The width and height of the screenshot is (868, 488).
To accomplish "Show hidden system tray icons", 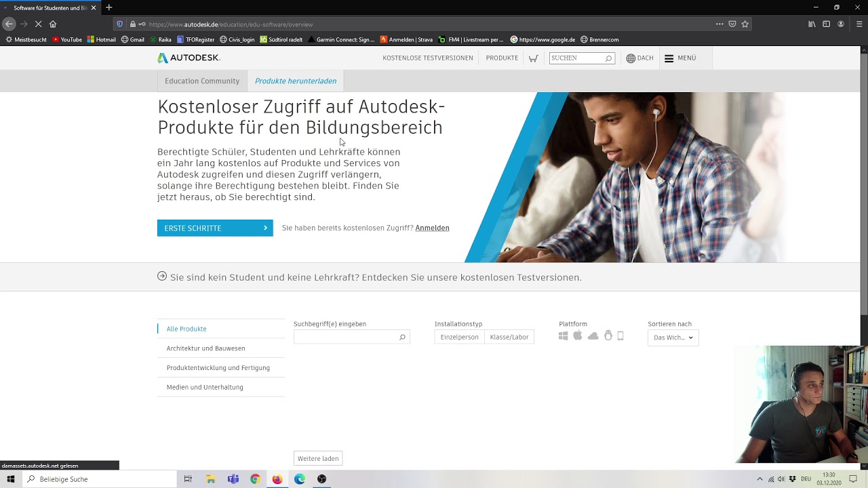I will pos(759,479).
